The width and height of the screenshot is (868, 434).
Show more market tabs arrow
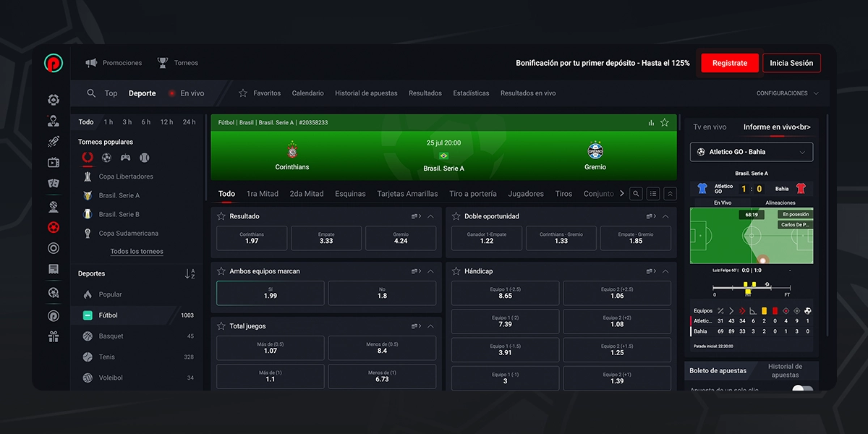coord(621,194)
